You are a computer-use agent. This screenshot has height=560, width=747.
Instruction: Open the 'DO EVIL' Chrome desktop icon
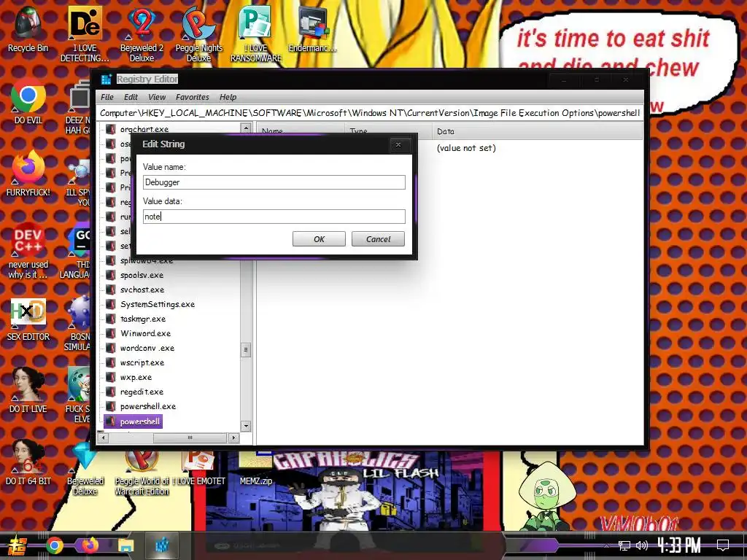coord(28,101)
